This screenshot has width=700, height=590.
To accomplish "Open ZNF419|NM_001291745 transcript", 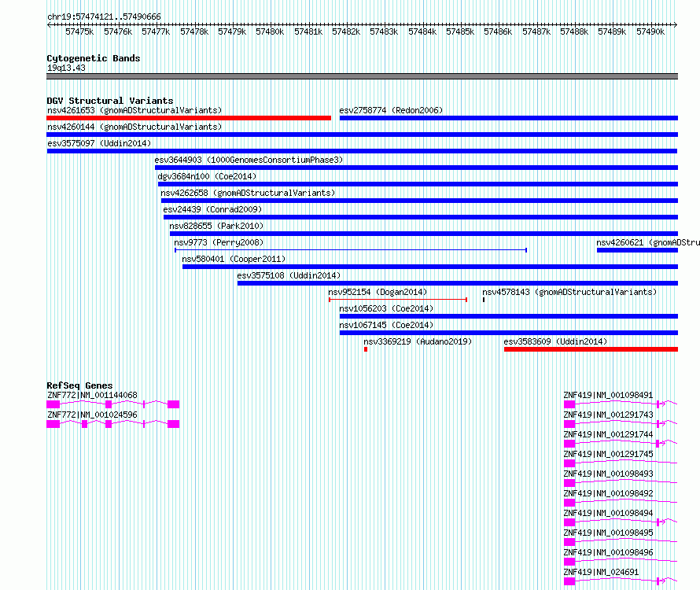I will [608, 454].
